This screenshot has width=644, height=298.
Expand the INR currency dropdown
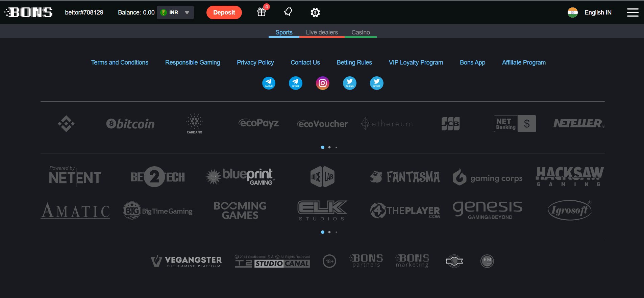pyautogui.click(x=175, y=13)
